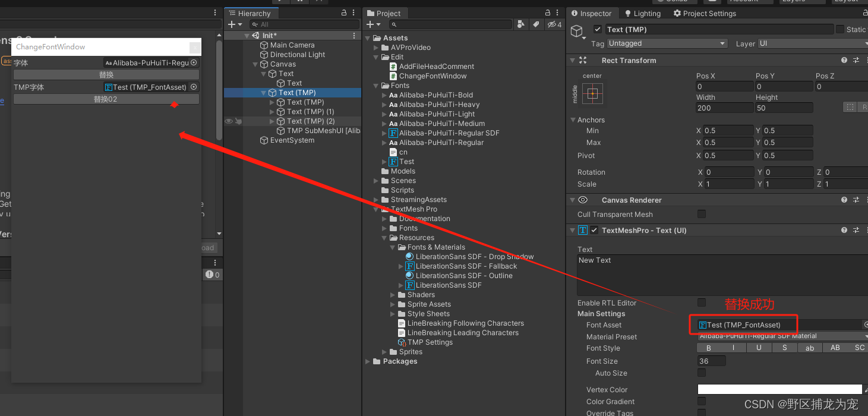
Task: Open the TextMeshPro component presets icon
Action: point(856,230)
